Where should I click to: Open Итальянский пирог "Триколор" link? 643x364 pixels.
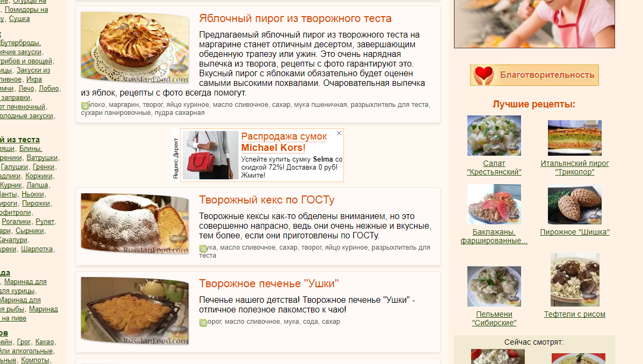(x=575, y=168)
